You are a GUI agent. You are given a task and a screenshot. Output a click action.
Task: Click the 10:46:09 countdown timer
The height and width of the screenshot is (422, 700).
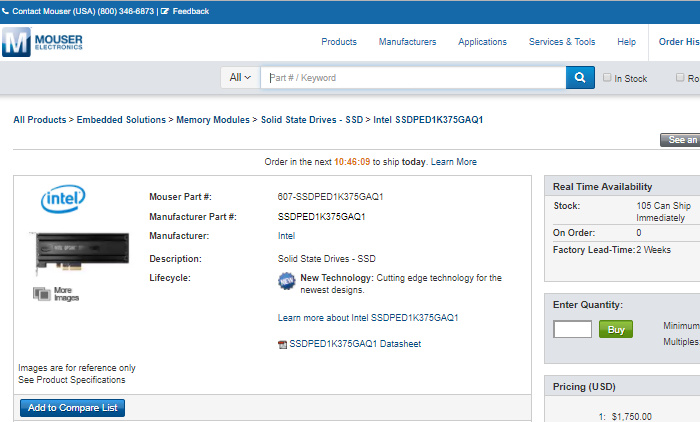tap(352, 162)
